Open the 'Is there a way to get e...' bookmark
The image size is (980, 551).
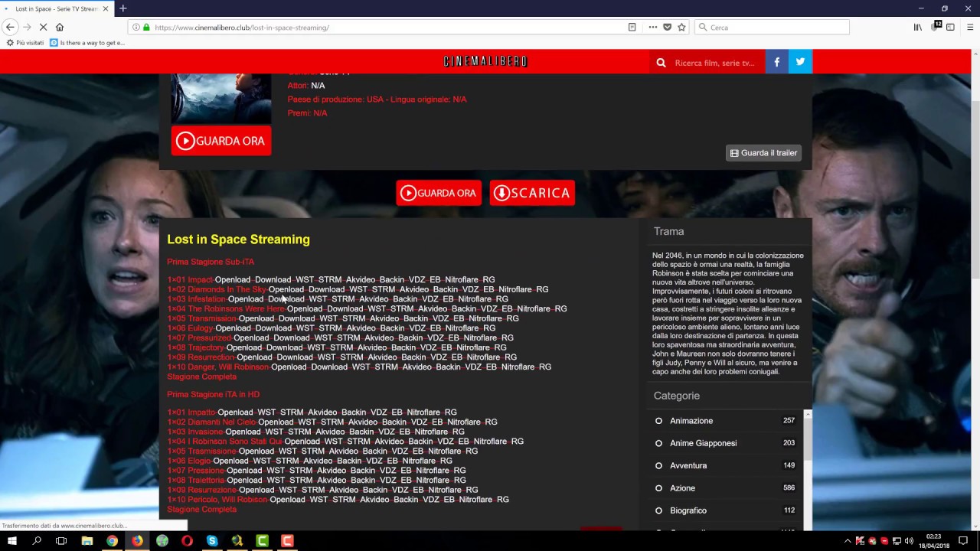tap(87, 43)
